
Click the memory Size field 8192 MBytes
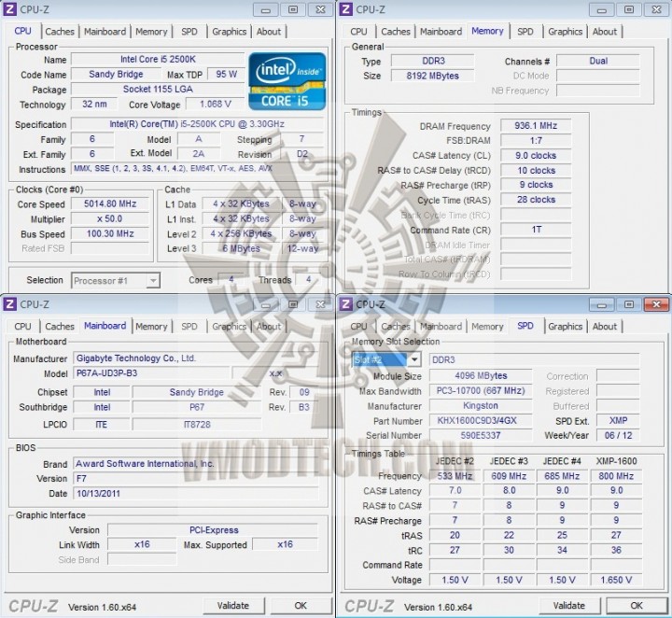(x=432, y=76)
